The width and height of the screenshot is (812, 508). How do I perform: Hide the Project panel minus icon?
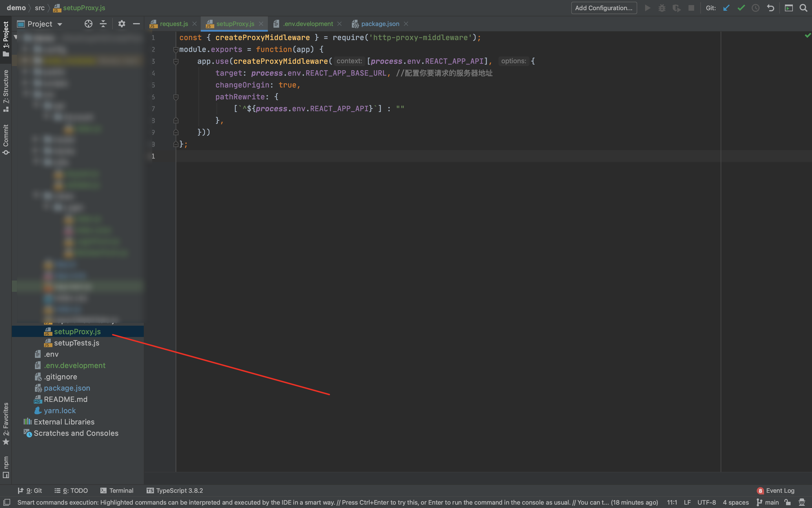pyautogui.click(x=136, y=24)
